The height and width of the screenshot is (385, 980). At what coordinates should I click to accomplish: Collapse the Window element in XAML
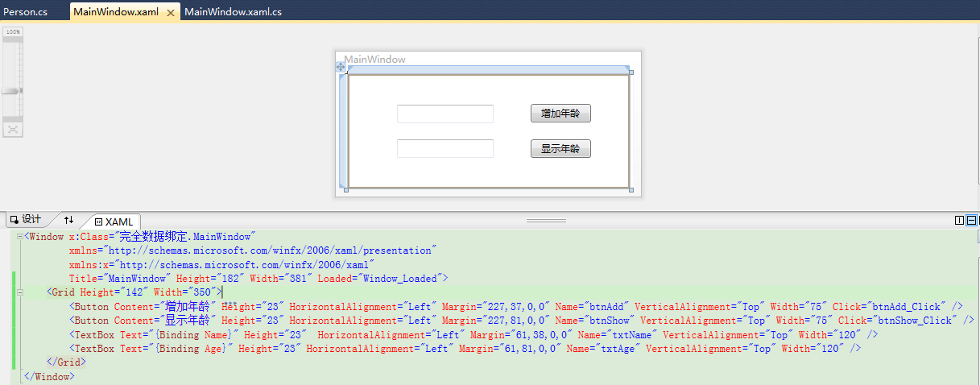(21, 237)
